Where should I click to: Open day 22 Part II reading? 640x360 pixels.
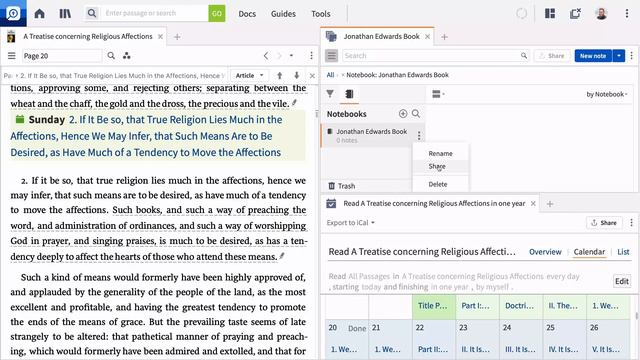click(x=433, y=349)
